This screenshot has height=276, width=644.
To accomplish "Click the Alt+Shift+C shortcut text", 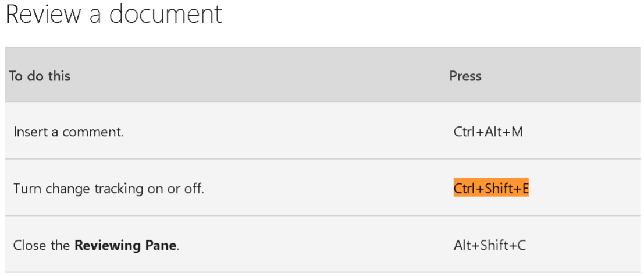I will click(x=490, y=246).
